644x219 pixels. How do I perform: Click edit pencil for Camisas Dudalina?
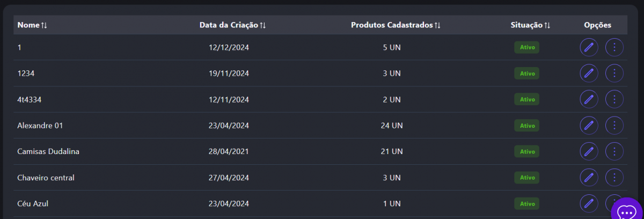point(589,151)
